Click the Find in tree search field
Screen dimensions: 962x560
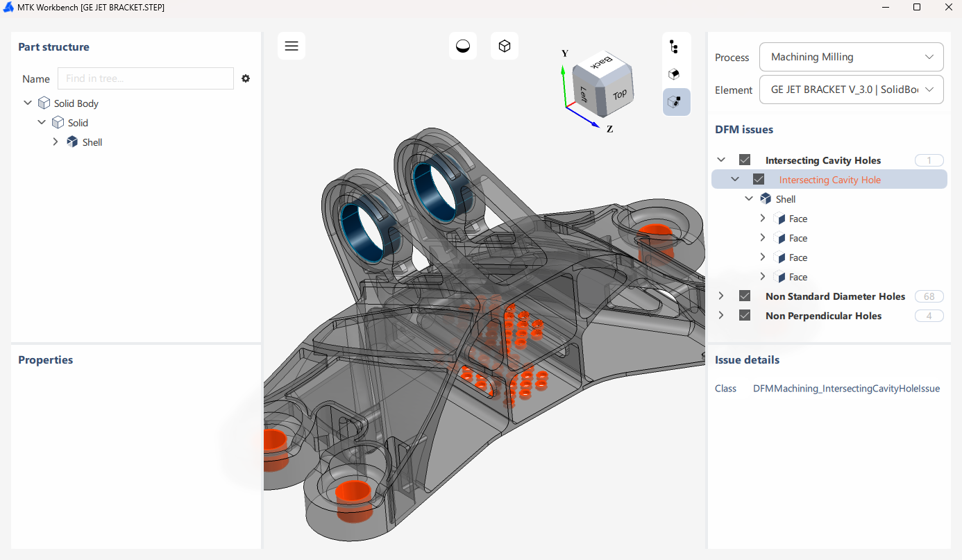(x=145, y=78)
